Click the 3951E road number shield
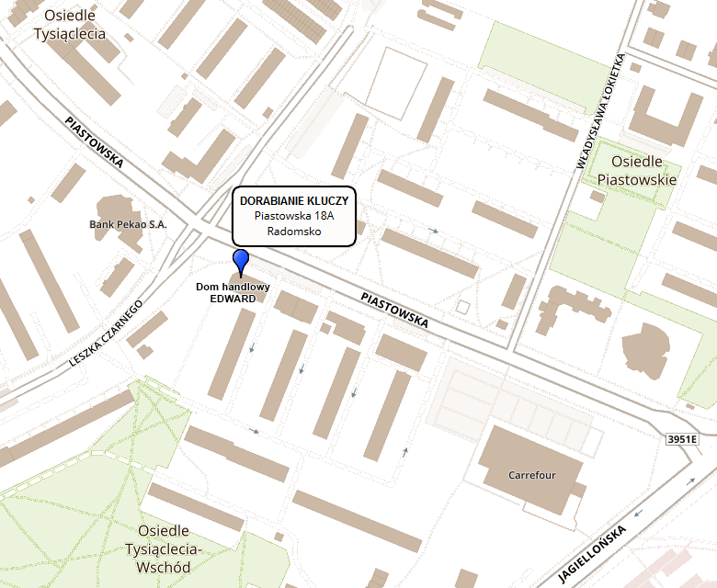This screenshot has height=588, width=717. click(x=682, y=440)
